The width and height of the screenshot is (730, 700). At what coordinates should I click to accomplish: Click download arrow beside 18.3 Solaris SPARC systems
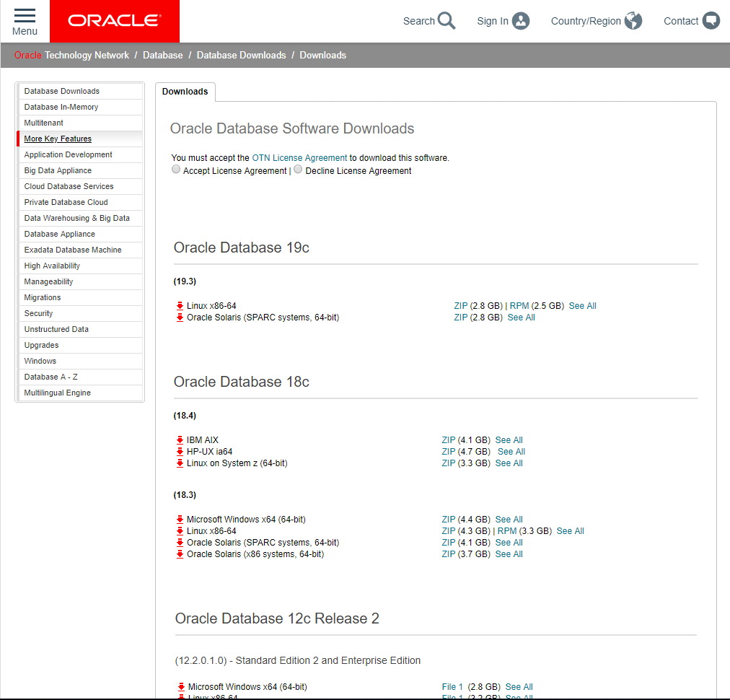[180, 543]
